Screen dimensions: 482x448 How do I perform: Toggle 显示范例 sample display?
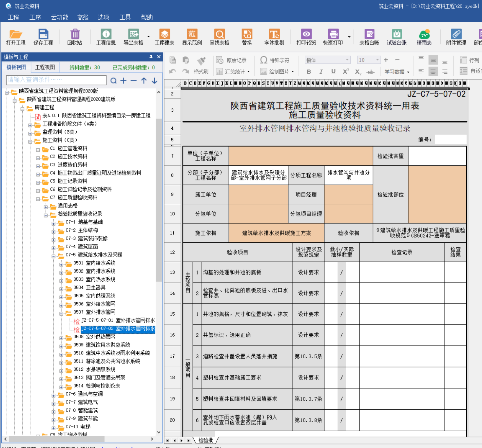[192, 37]
